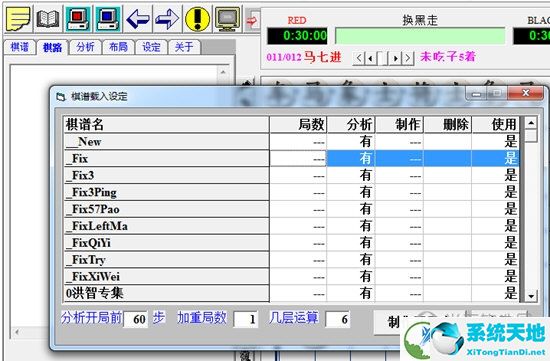Click the 分析开局前 steps field showing 60
The height and width of the screenshot is (361, 550).
[136, 319]
